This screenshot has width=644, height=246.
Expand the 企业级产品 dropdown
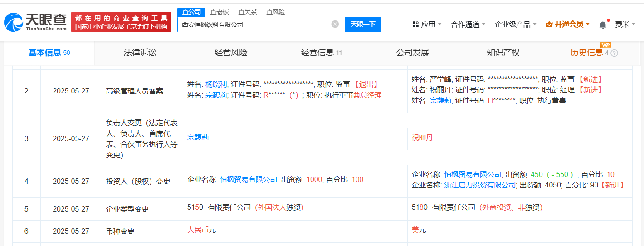coord(516,25)
